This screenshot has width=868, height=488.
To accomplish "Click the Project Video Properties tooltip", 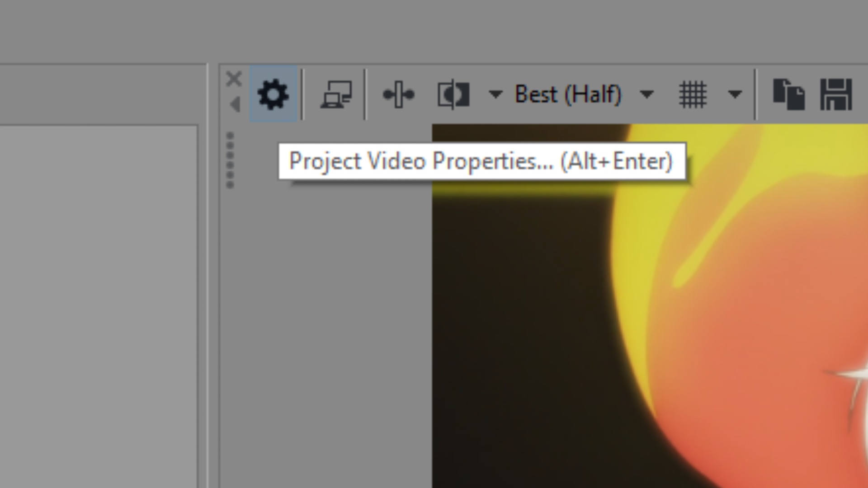I will tap(481, 161).
